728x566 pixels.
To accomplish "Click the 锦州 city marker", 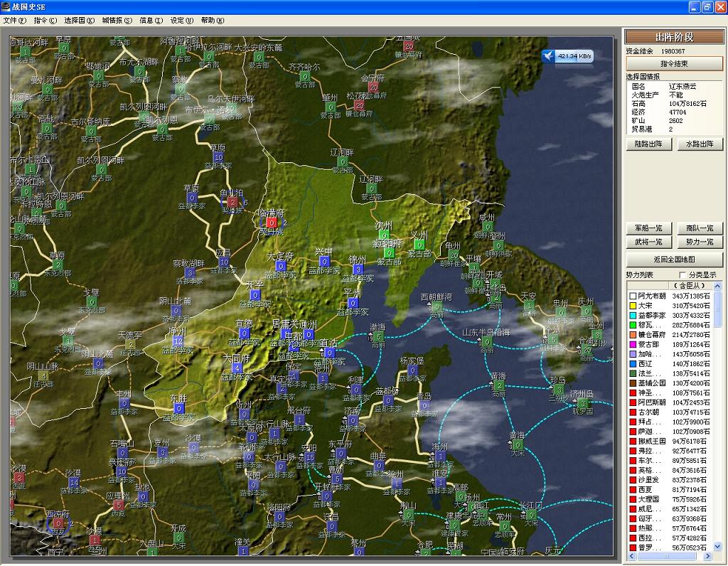I will tap(358, 269).
